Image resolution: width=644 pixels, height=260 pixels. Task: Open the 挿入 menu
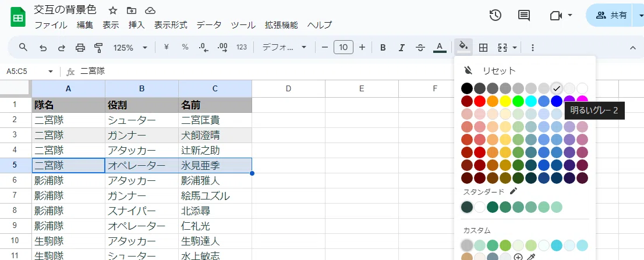pos(137,25)
